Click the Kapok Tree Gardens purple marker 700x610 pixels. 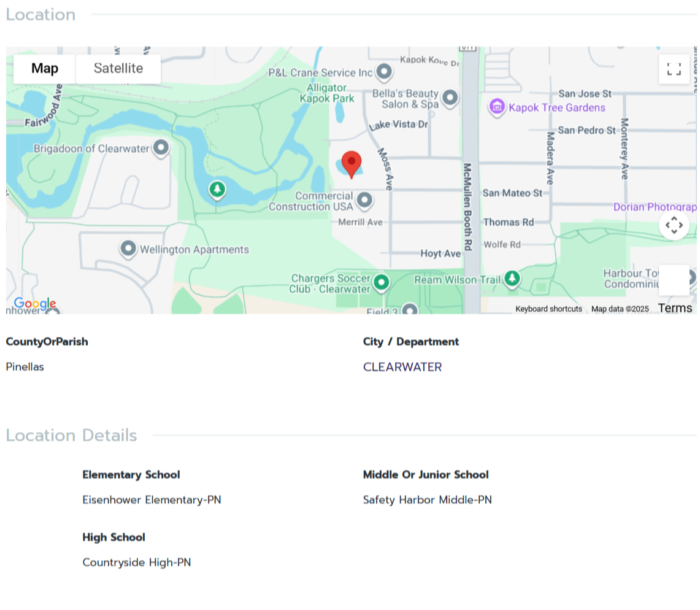496,107
